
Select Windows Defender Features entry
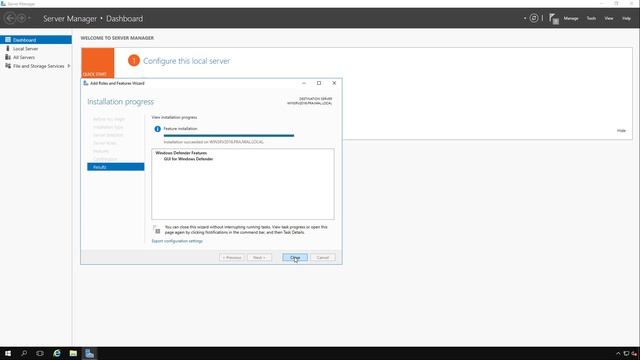(x=181, y=153)
